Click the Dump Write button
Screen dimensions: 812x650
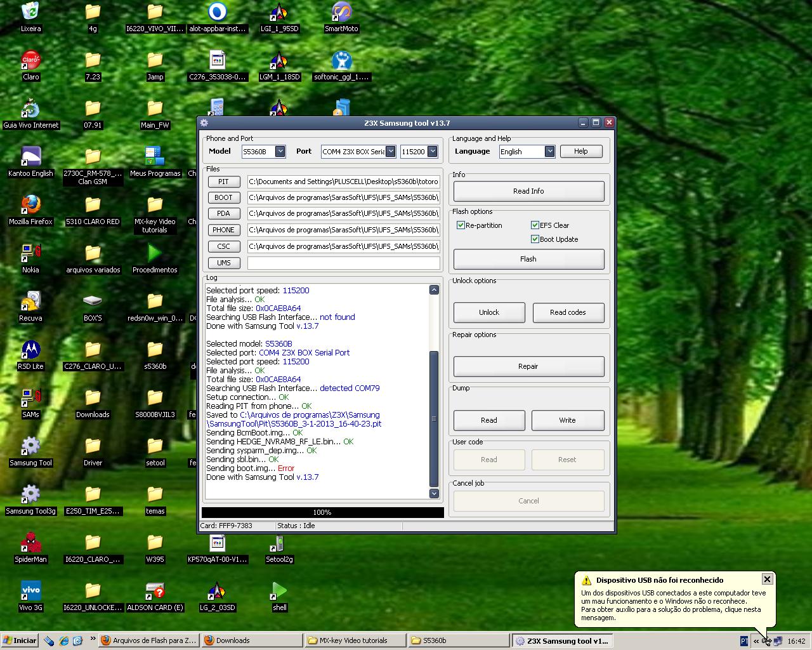tap(568, 420)
